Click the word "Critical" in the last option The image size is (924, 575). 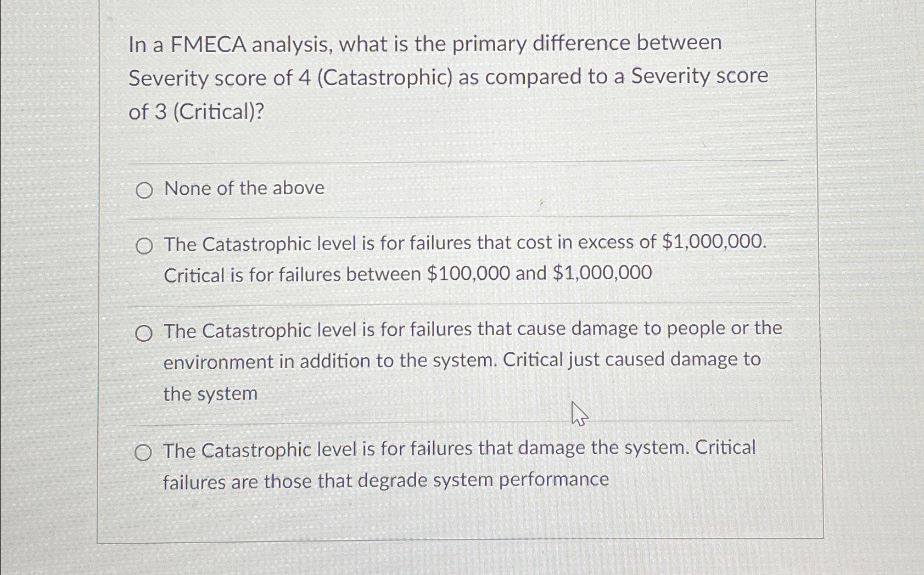tap(725, 449)
